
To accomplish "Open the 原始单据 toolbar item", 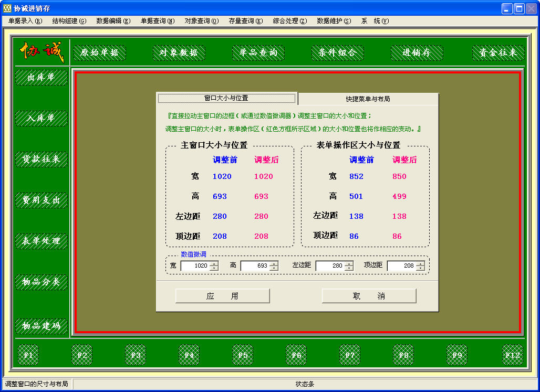I will [x=99, y=52].
